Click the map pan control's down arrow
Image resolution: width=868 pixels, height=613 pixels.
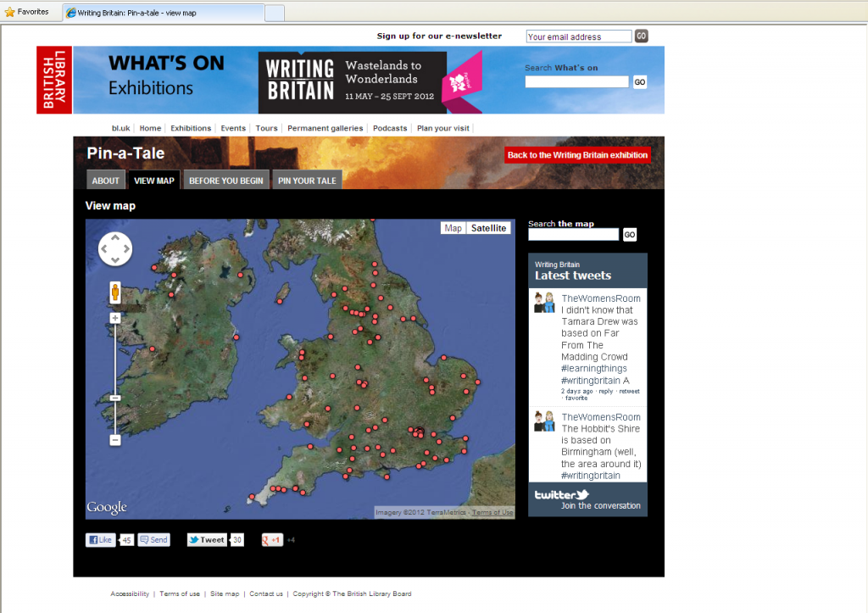click(115, 259)
